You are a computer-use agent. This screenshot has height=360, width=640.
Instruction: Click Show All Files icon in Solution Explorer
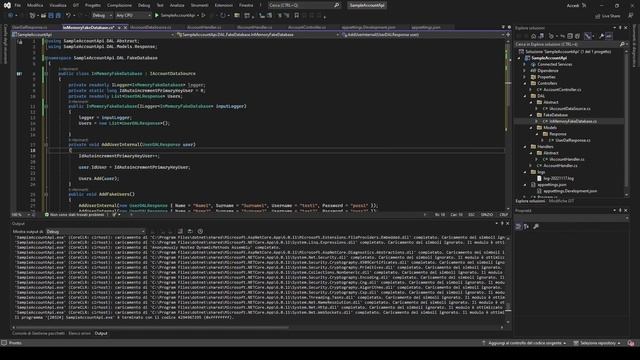578,36
